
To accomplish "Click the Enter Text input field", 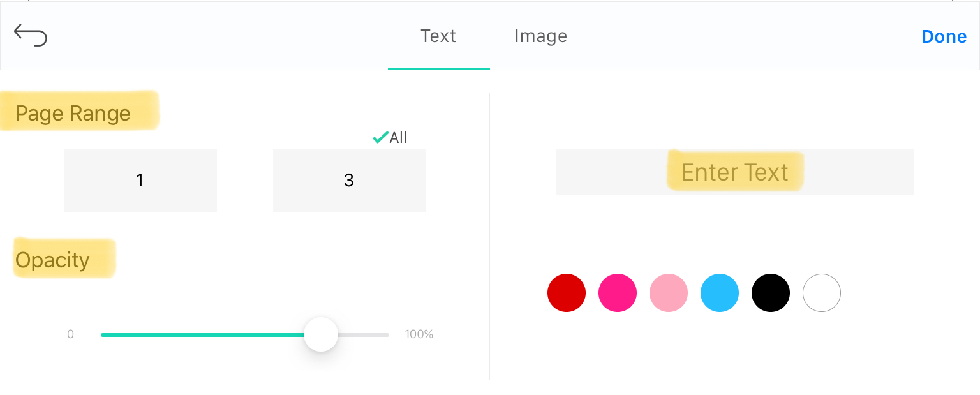I will tap(735, 172).
